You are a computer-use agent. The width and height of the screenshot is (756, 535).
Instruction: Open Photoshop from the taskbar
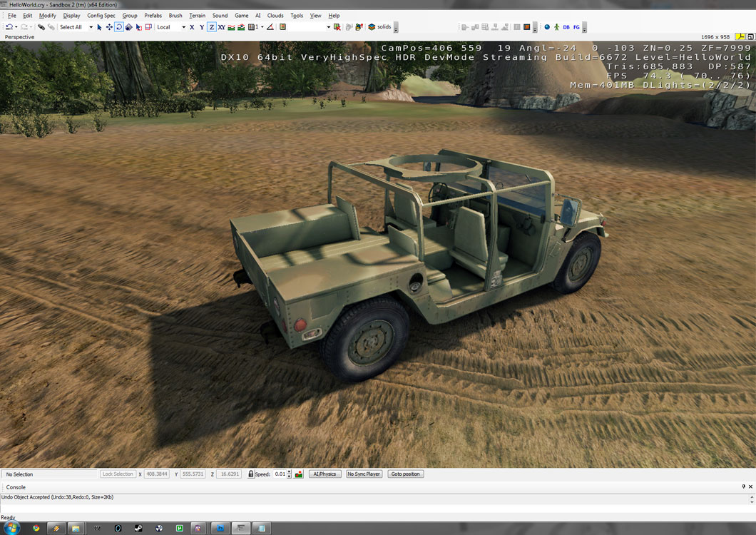coord(220,529)
